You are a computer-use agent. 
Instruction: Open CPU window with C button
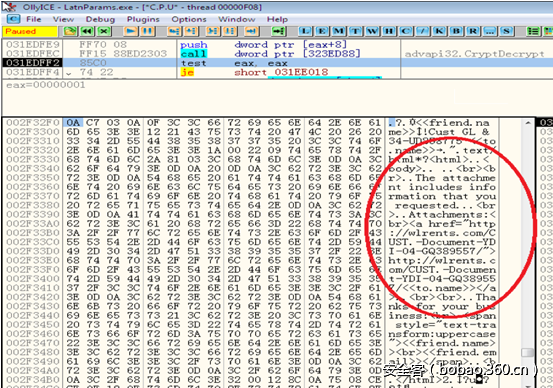pos(406,31)
